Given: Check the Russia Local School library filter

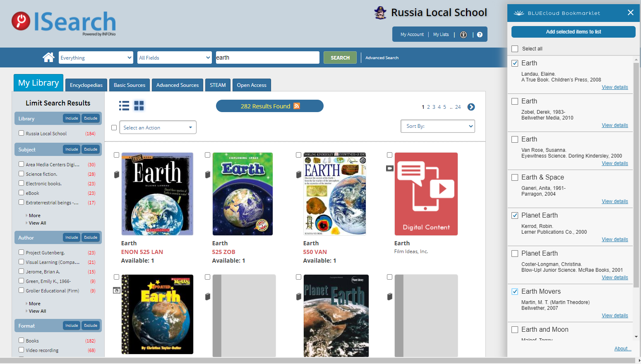Looking at the screenshot, I should [x=21, y=133].
